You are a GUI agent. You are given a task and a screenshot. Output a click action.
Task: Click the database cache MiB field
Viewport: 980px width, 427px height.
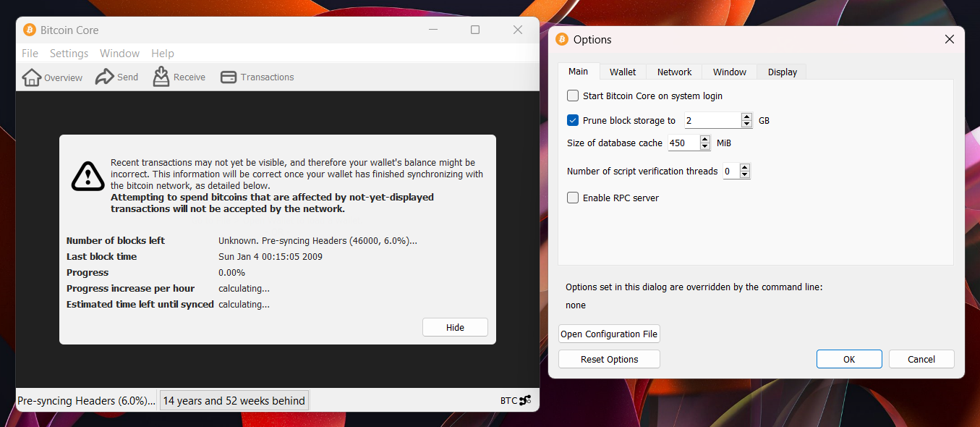(683, 143)
